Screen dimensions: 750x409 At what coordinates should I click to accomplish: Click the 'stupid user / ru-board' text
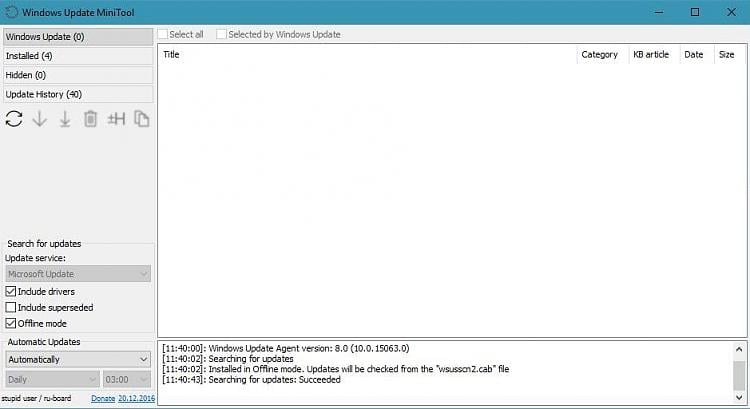coord(36,398)
